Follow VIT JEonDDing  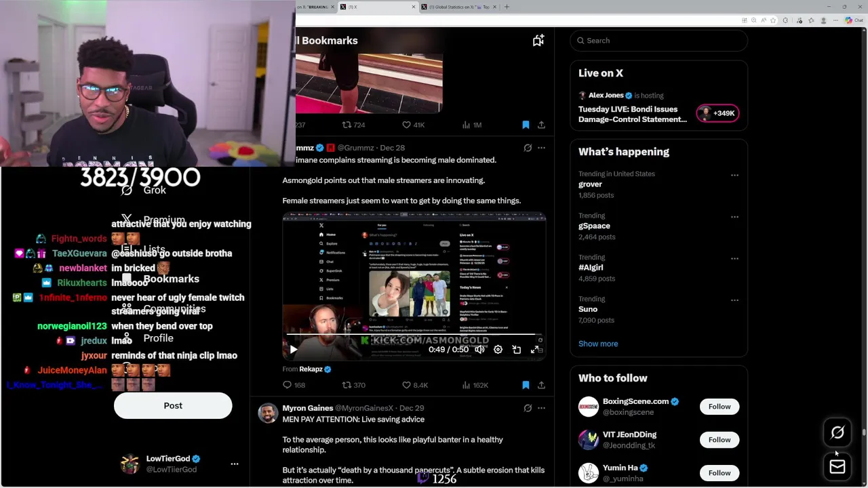pyautogui.click(x=719, y=440)
